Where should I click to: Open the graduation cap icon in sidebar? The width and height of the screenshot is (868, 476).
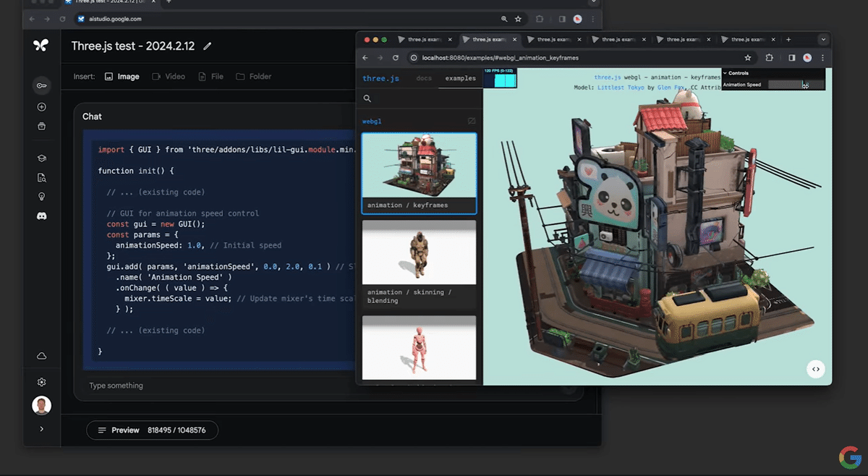[41, 158]
